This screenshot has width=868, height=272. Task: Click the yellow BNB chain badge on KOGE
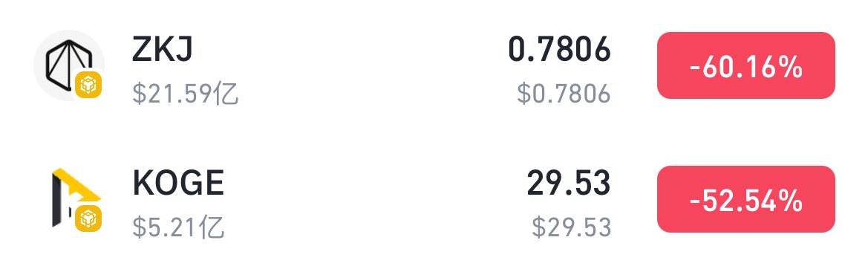pyautogui.click(x=88, y=218)
